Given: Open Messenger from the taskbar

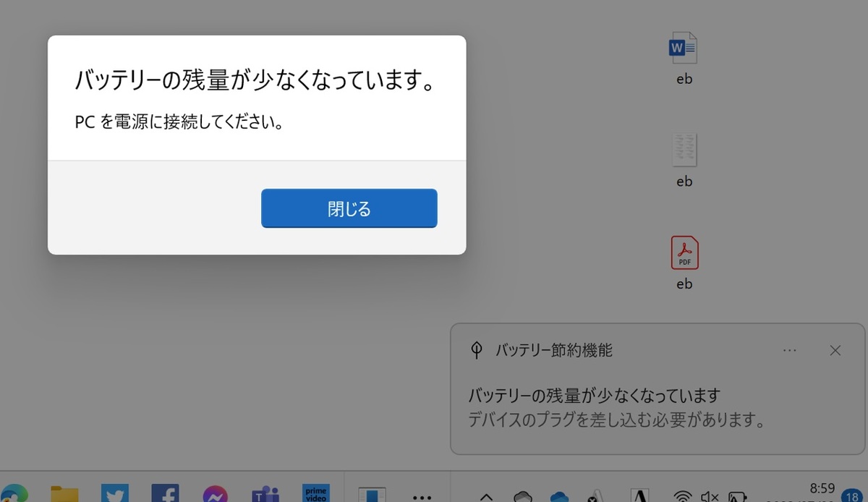Looking at the screenshot, I should (x=216, y=493).
